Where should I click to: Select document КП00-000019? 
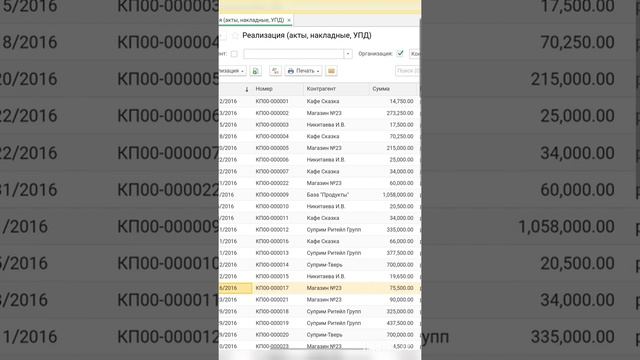tap(272, 323)
